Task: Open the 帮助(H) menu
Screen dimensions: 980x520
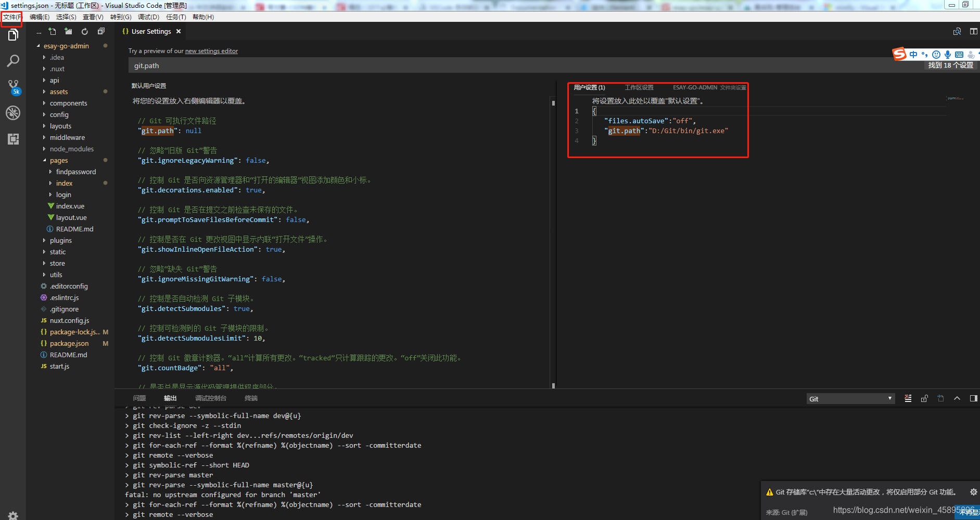Action: (203, 17)
